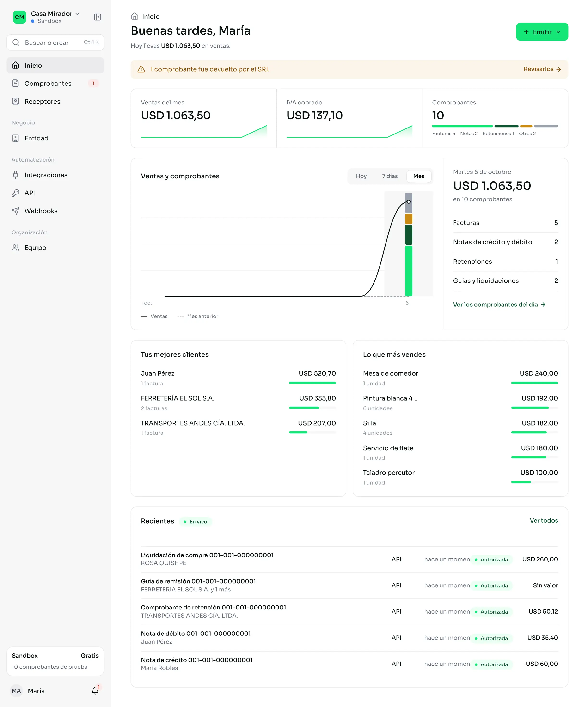Click the En vivo status badge

(x=195, y=522)
